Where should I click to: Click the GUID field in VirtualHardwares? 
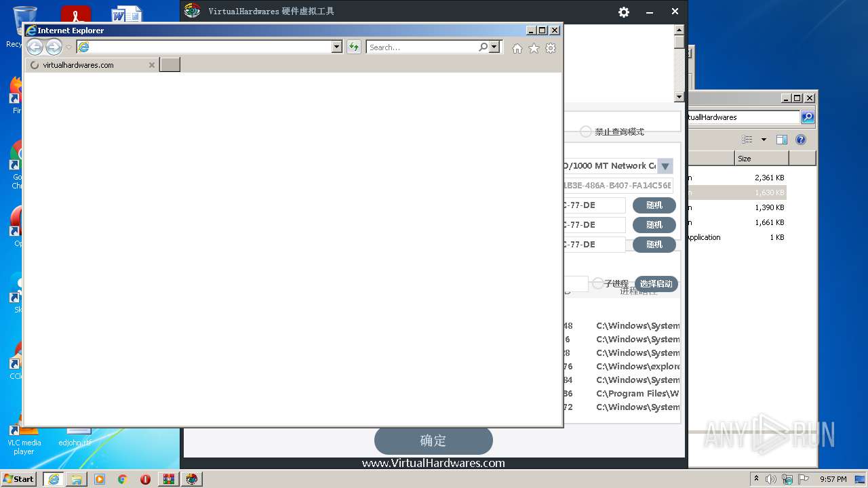click(x=617, y=186)
